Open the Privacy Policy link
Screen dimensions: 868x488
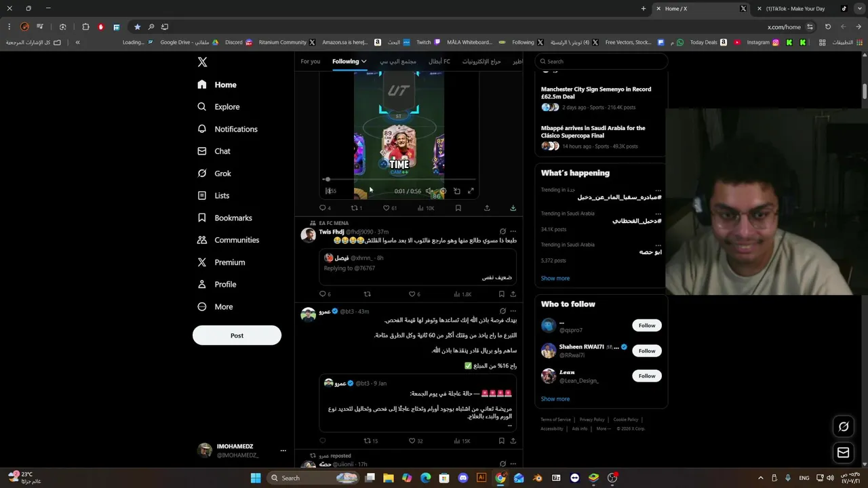coord(592,420)
